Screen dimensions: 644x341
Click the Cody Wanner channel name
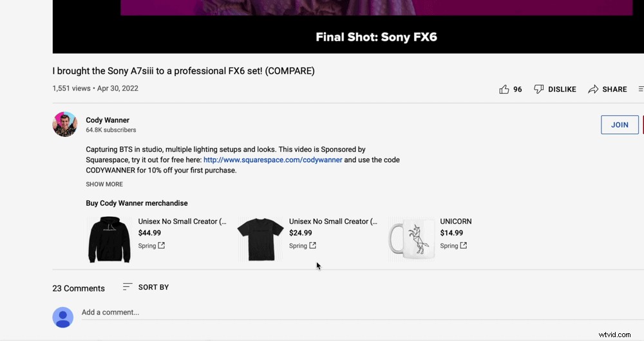pos(108,120)
